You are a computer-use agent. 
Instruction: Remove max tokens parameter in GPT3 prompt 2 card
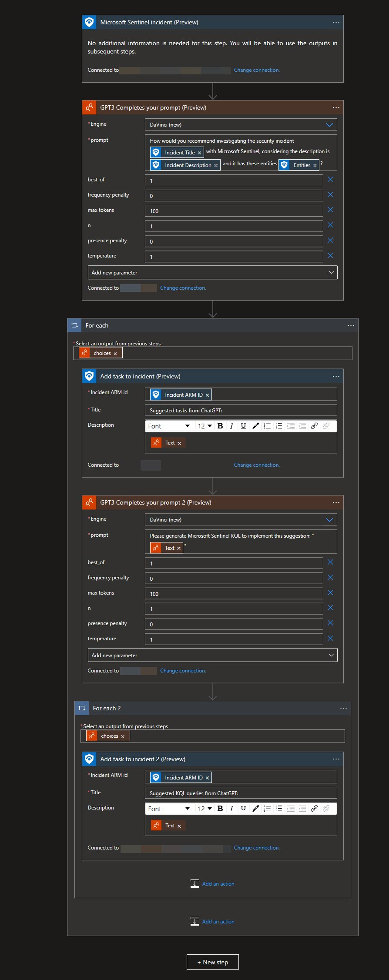331,593
